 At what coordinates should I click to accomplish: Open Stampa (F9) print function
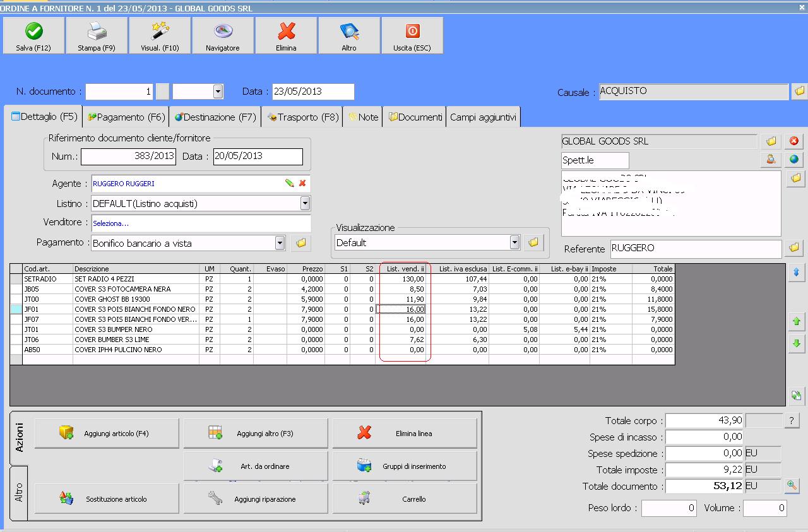coord(97,35)
